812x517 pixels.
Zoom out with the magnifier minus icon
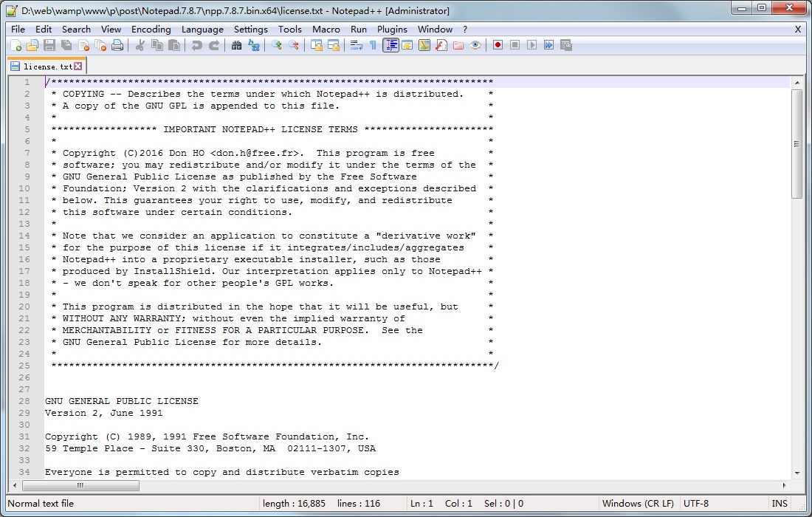point(294,46)
